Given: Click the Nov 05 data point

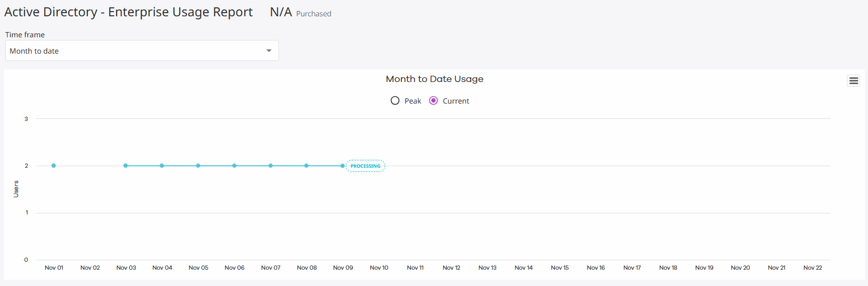Looking at the screenshot, I should click(x=198, y=166).
